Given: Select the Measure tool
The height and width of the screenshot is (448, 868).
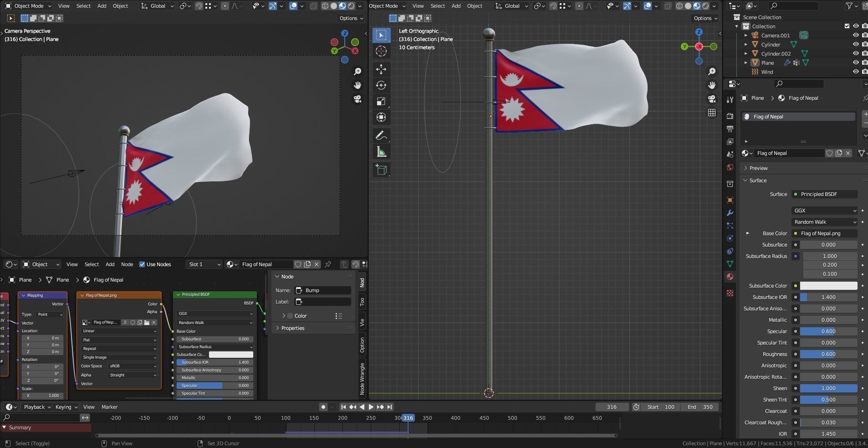Looking at the screenshot, I should (381, 151).
